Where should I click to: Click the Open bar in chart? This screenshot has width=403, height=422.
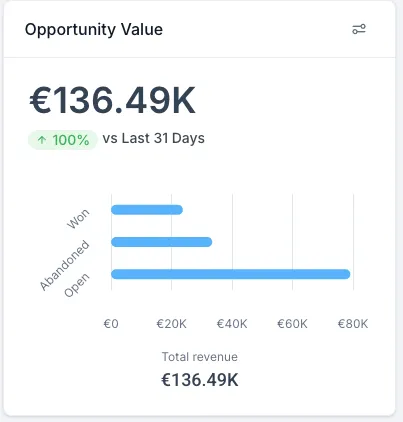pos(231,274)
